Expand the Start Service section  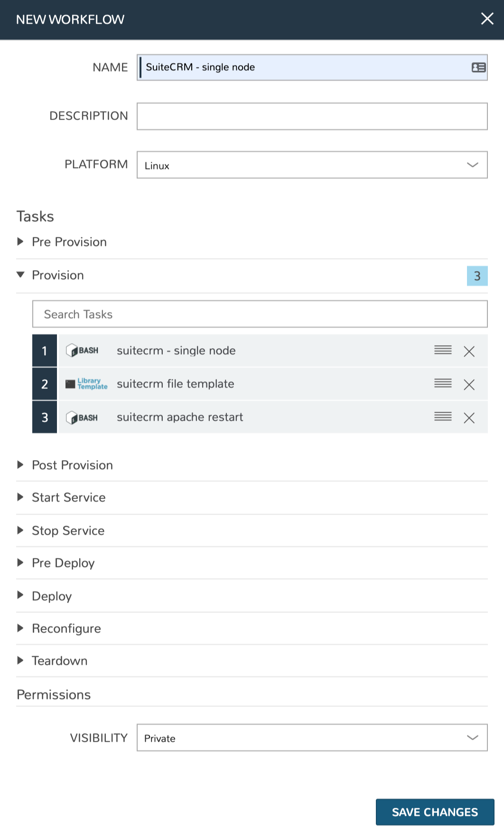click(x=21, y=497)
